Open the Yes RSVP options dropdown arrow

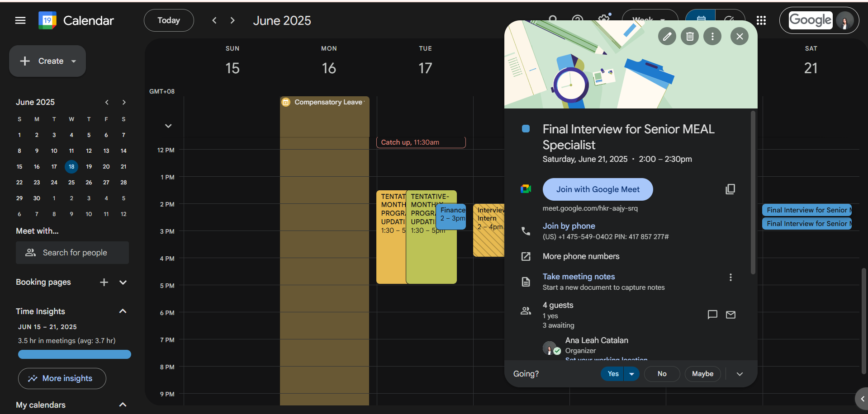(631, 374)
